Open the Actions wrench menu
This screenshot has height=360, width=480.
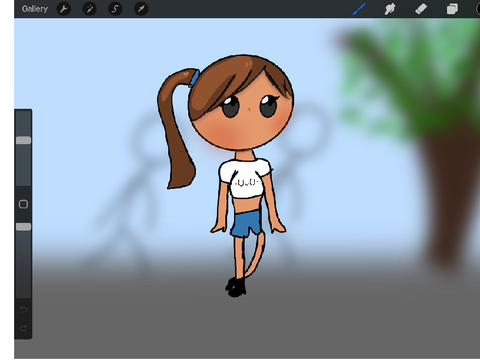[64, 9]
